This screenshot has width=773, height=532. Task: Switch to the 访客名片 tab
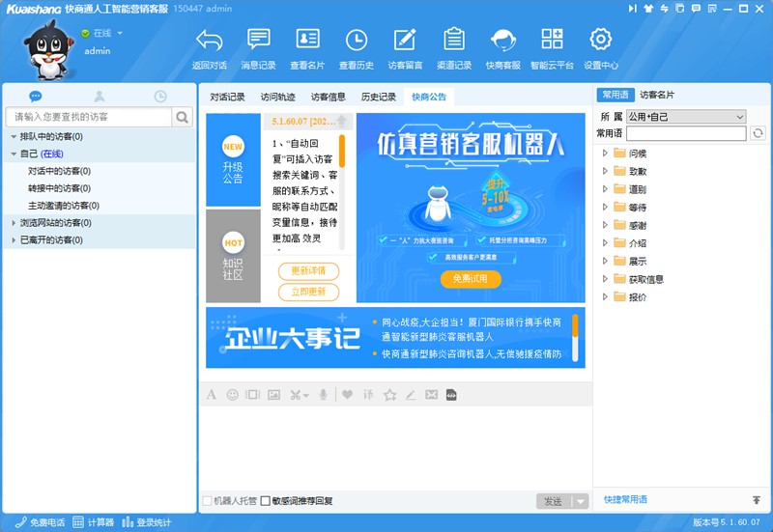pos(657,95)
